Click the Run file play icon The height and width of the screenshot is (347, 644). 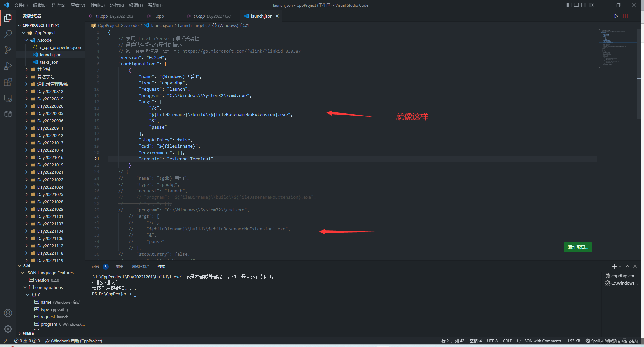click(616, 16)
